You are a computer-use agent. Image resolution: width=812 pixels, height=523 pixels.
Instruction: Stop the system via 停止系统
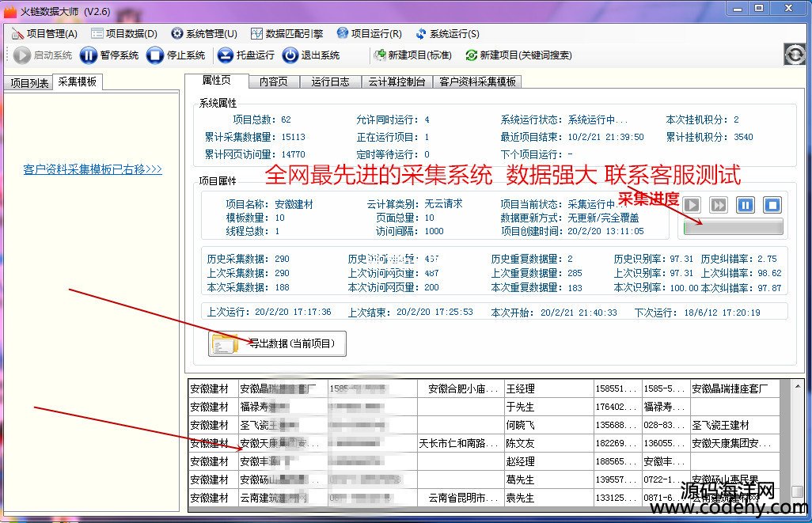(x=176, y=55)
